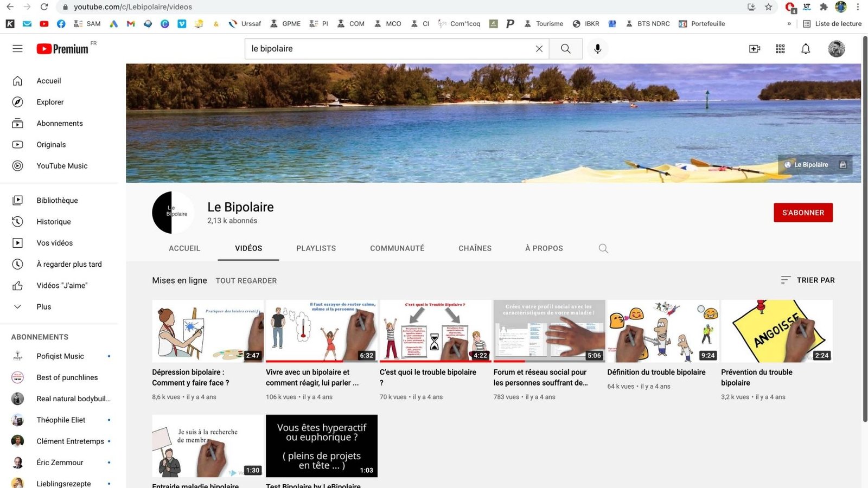Open C'est quoi le trouble bipolaire thumbnail

point(436,331)
